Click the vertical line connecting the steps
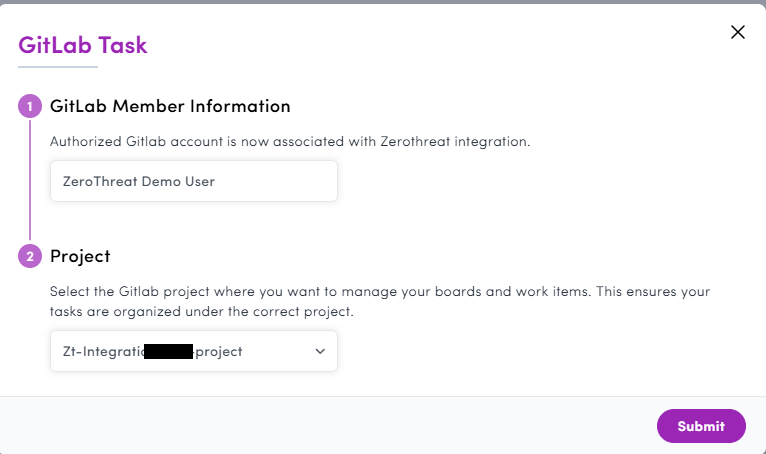 click(x=30, y=180)
